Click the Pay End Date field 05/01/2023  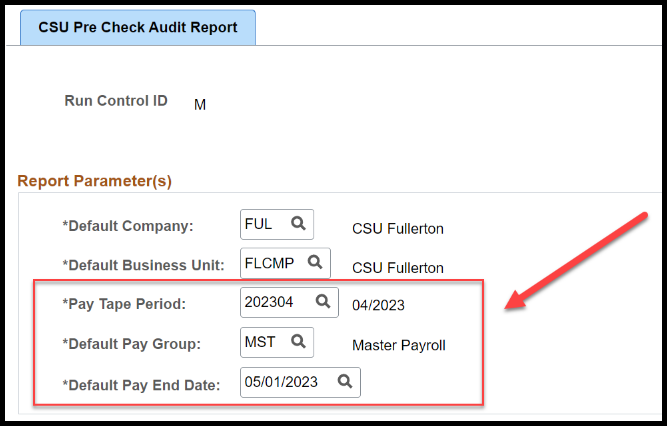click(x=300, y=382)
